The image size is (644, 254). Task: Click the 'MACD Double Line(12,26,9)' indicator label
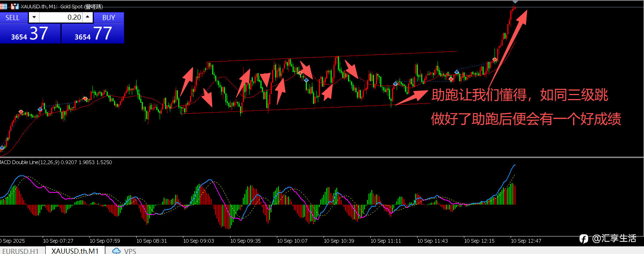click(x=29, y=162)
